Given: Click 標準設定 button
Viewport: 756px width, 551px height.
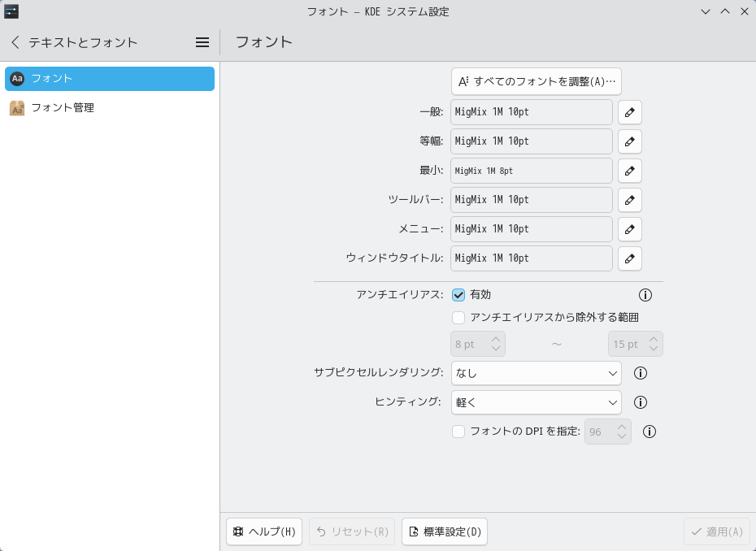Looking at the screenshot, I should pyautogui.click(x=445, y=531).
